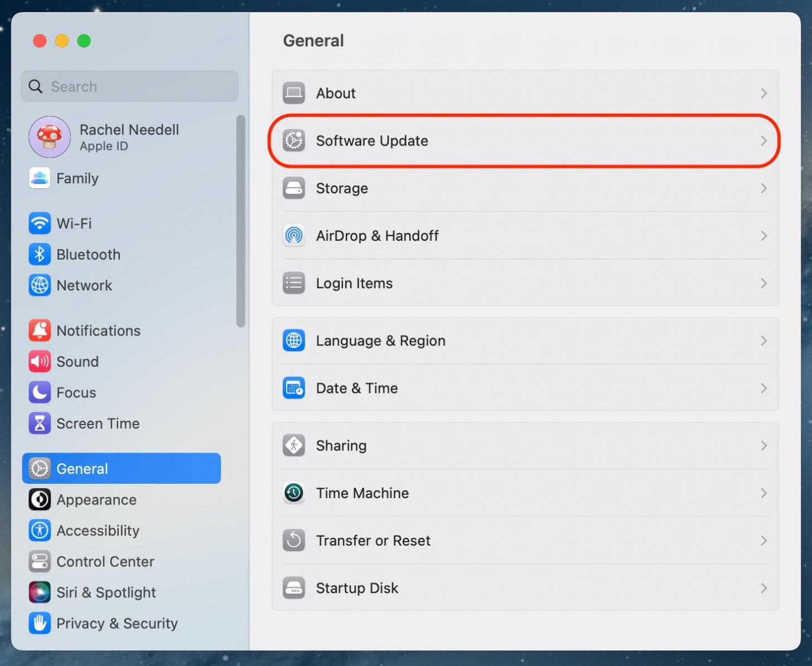Image resolution: width=812 pixels, height=666 pixels.
Task: Expand the About row chevron
Action: pyautogui.click(x=763, y=93)
